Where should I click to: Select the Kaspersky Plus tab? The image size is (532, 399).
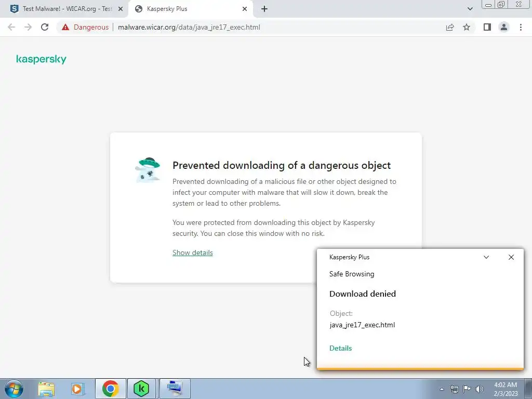click(x=191, y=9)
